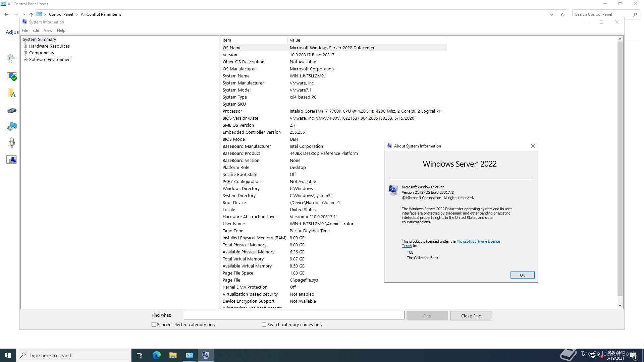Select Software Environment tree label
The image size is (644, 362).
coord(50,60)
